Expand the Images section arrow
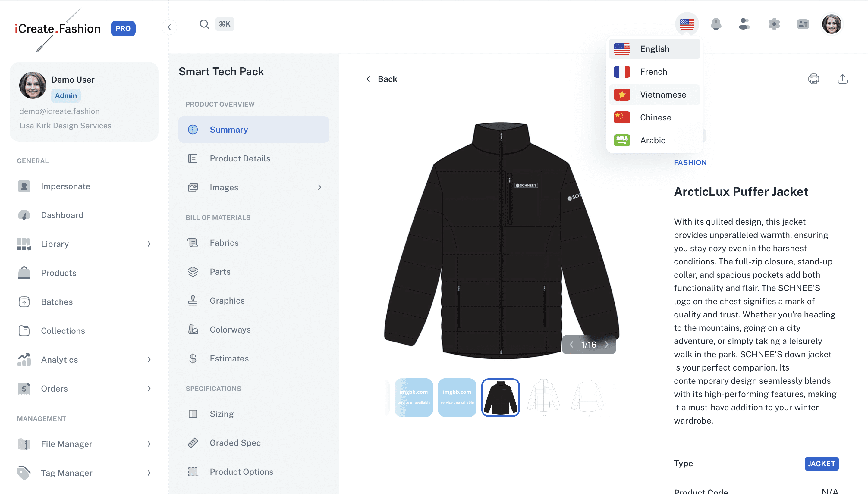The image size is (868, 494). coord(319,187)
